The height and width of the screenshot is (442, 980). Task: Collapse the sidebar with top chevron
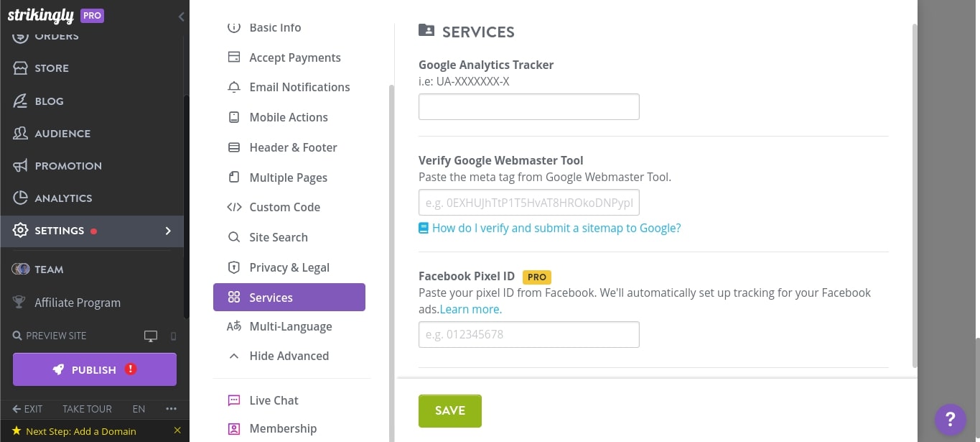coord(181,17)
